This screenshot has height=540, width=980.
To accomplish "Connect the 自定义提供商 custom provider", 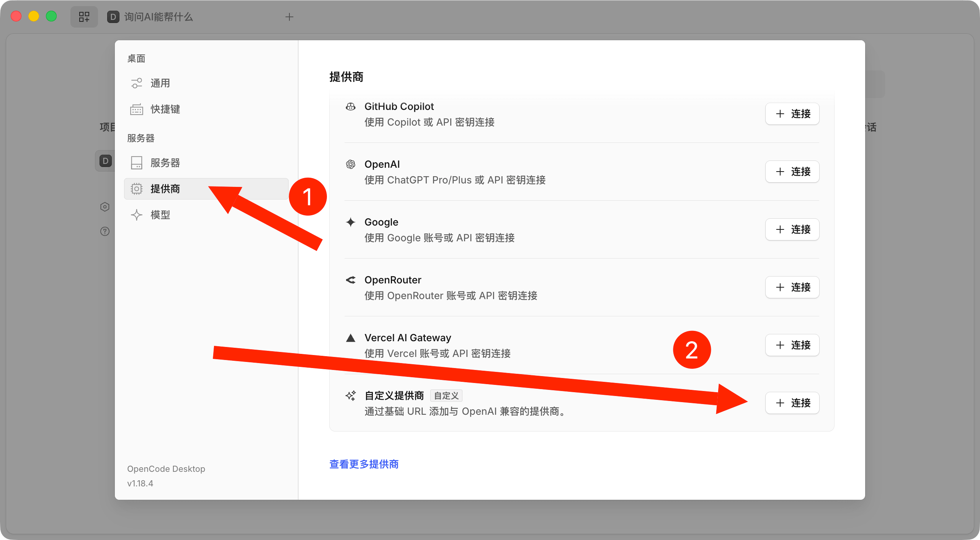I will 792,403.
